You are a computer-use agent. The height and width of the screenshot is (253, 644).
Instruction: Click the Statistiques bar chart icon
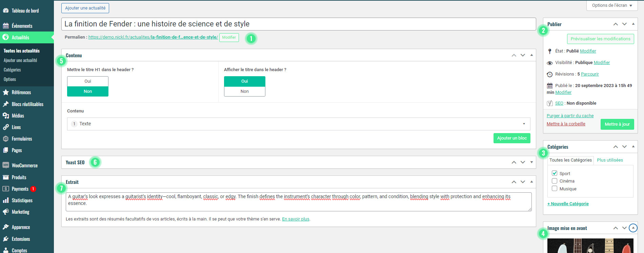6,201
